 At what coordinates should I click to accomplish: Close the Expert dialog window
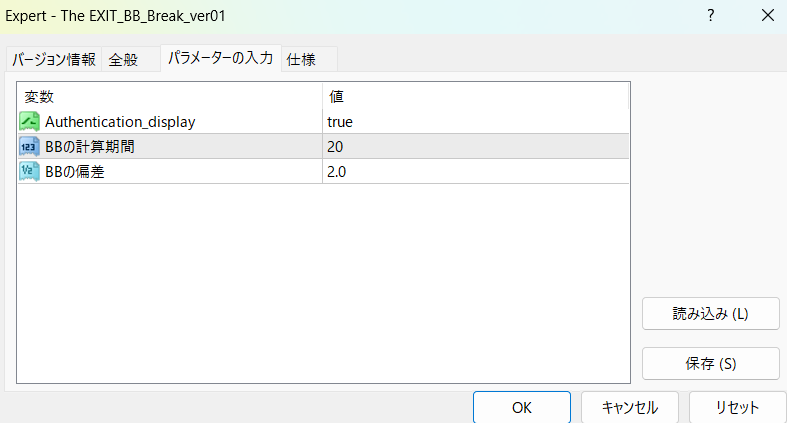(767, 16)
